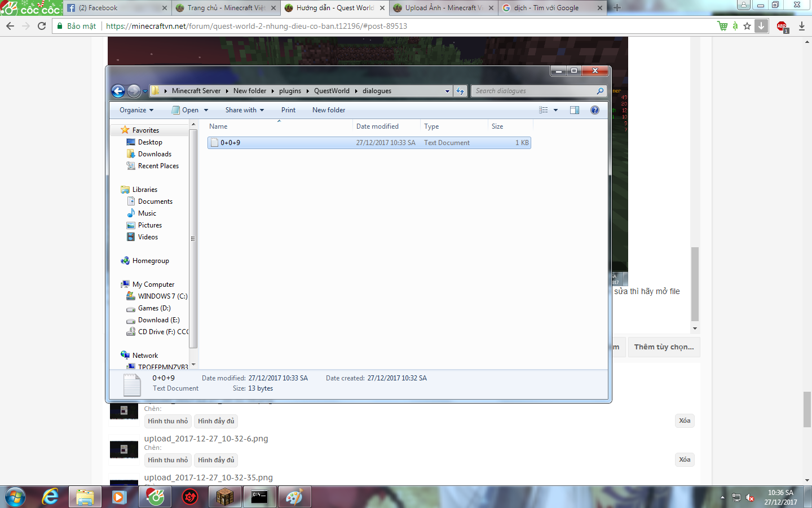Viewport: 812px width, 508px height.
Task: Bookmark page with the star icon
Action: click(747, 26)
